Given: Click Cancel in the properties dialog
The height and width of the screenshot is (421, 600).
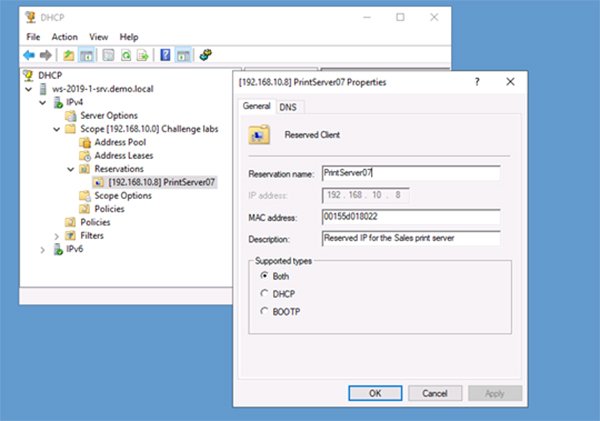Looking at the screenshot, I should coord(434,393).
